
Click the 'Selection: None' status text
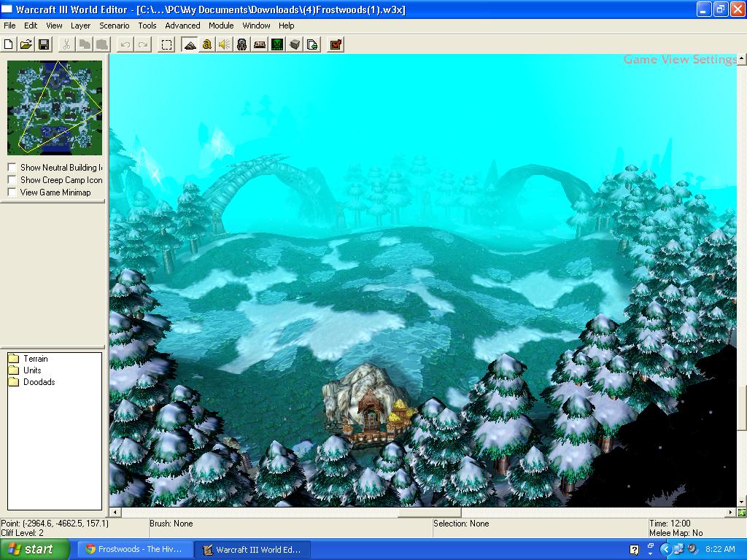click(461, 524)
